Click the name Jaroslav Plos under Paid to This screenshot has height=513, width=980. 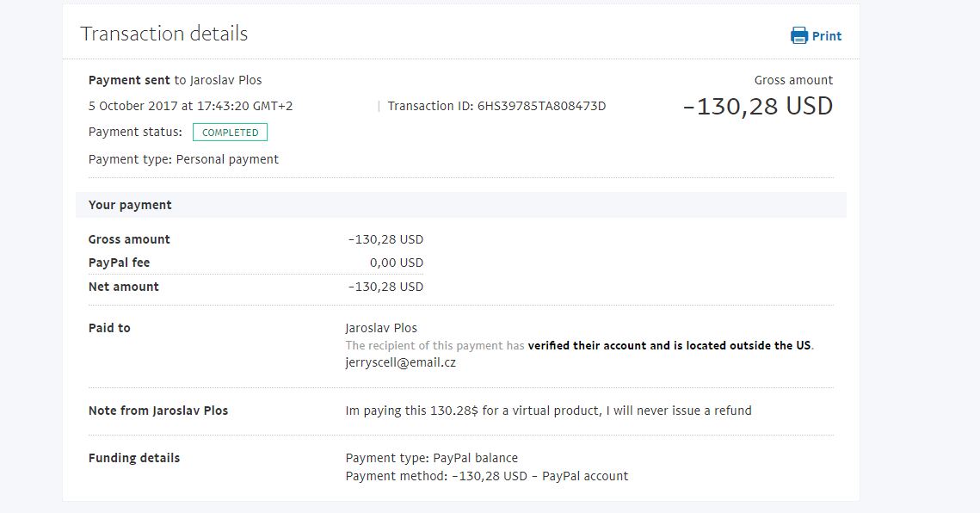coord(380,328)
